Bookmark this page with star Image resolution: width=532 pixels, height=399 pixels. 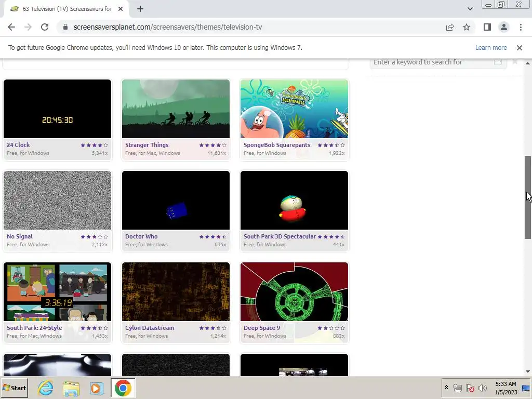click(467, 27)
